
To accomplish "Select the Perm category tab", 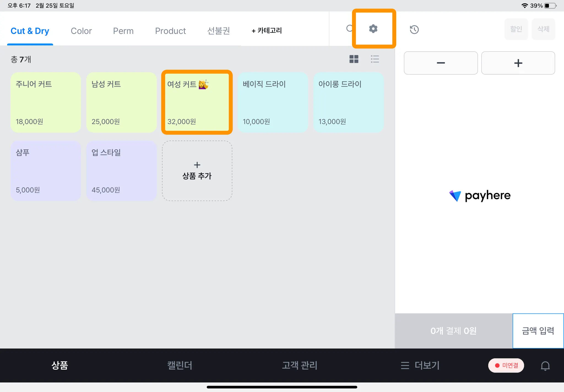I will tap(123, 31).
